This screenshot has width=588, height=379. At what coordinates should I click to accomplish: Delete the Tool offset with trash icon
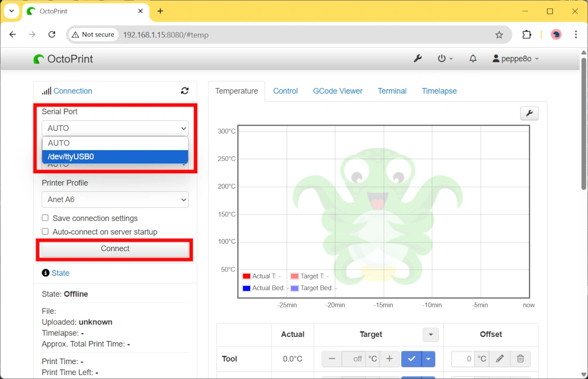520,359
